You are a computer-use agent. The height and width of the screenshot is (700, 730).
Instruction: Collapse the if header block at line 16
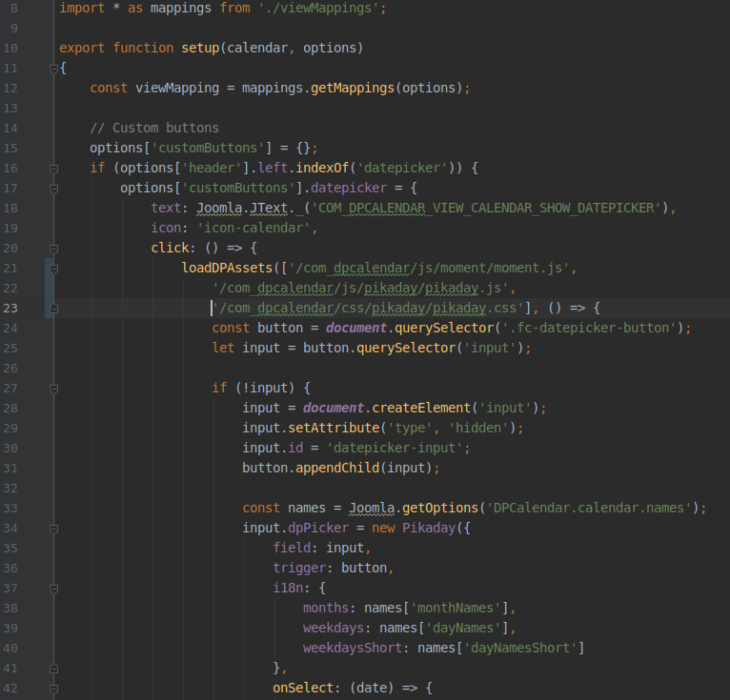(53, 168)
